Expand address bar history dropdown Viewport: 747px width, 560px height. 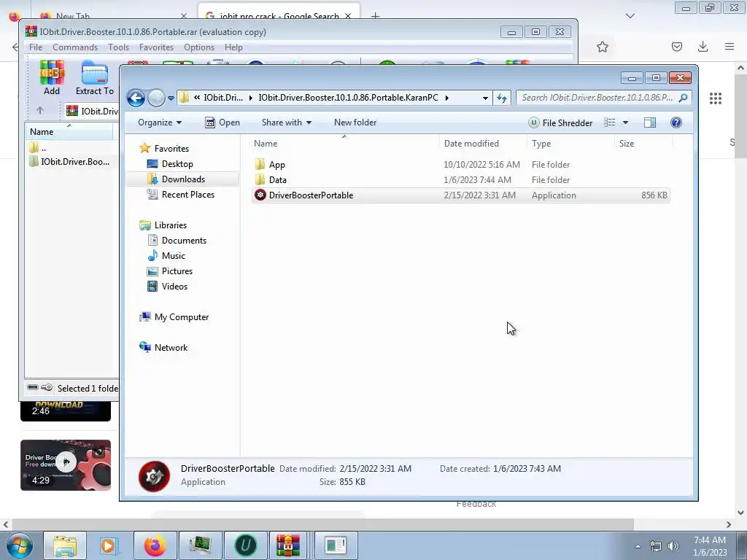click(x=485, y=98)
